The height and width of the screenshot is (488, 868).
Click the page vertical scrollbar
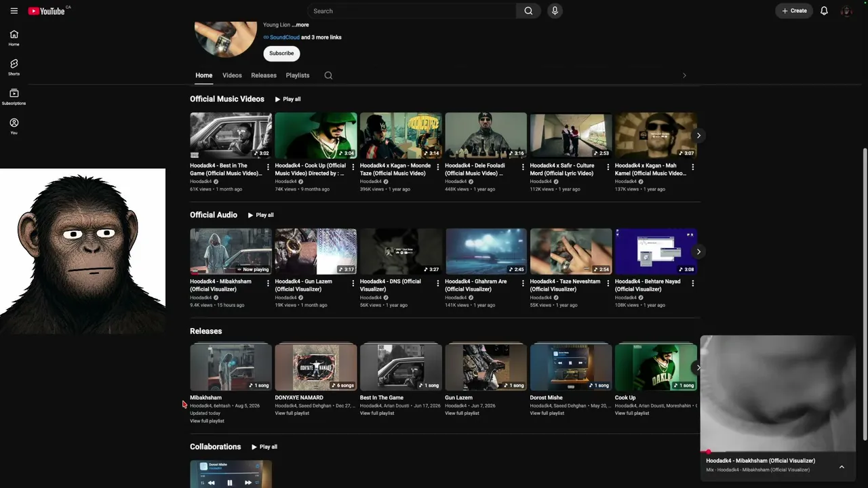coord(865,293)
